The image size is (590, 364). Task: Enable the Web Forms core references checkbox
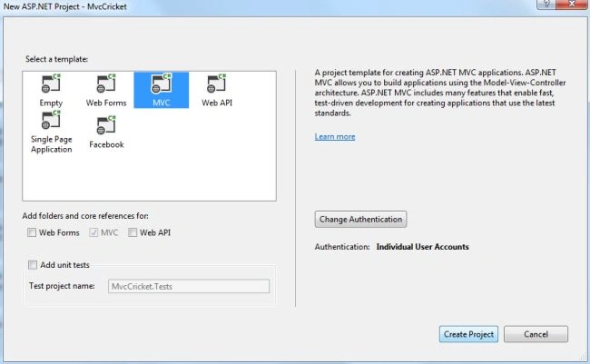(32, 232)
